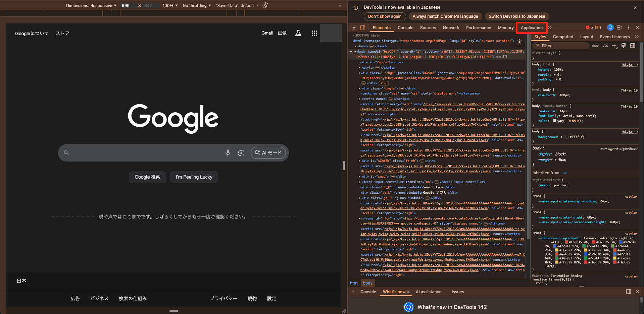Select the Computed styles tab

coord(563,37)
